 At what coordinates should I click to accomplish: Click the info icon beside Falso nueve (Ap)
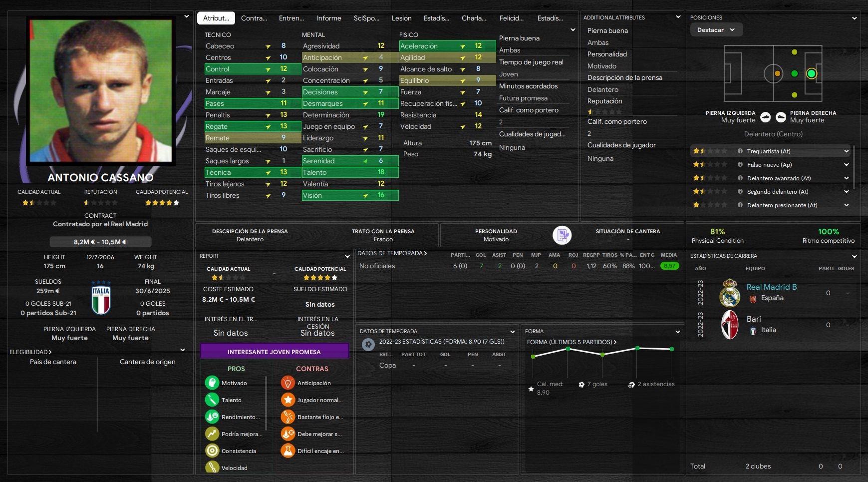point(740,164)
